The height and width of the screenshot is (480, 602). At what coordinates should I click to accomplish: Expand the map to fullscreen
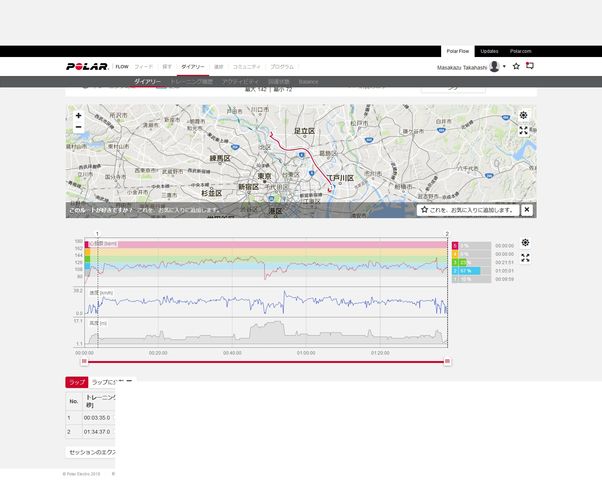pyautogui.click(x=523, y=131)
